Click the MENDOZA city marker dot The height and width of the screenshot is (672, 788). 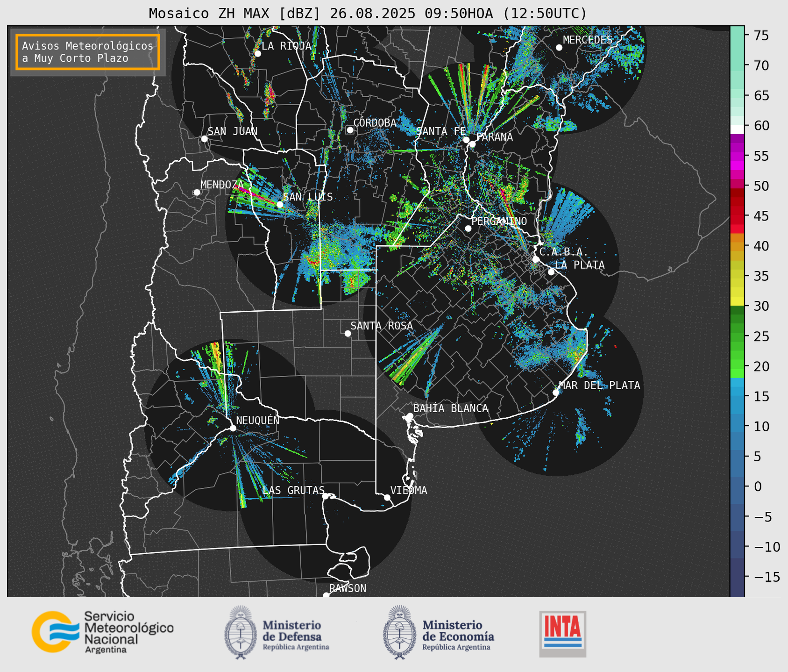click(x=197, y=193)
